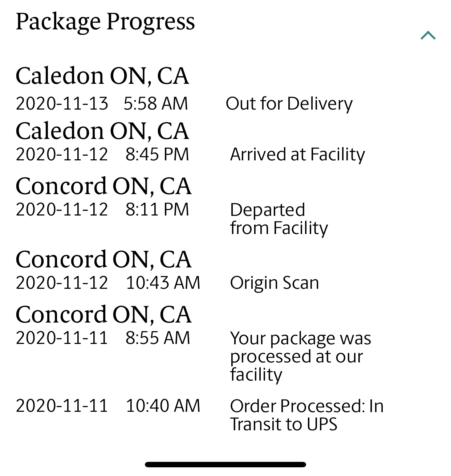The height and width of the screenshot is (476, 451).
Task: Tap the home indicator bar
Action: point(225,464)
